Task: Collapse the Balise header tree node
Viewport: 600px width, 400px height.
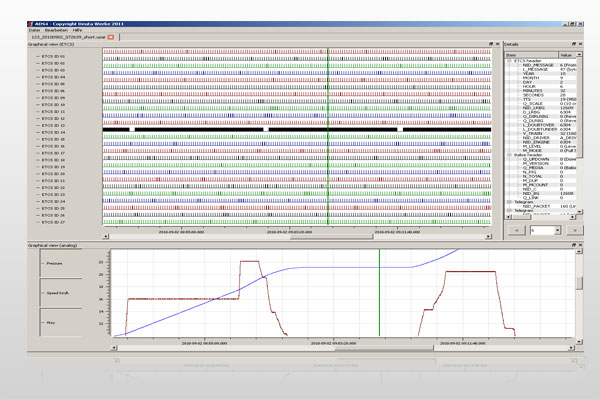Action: tap(509, 155)
